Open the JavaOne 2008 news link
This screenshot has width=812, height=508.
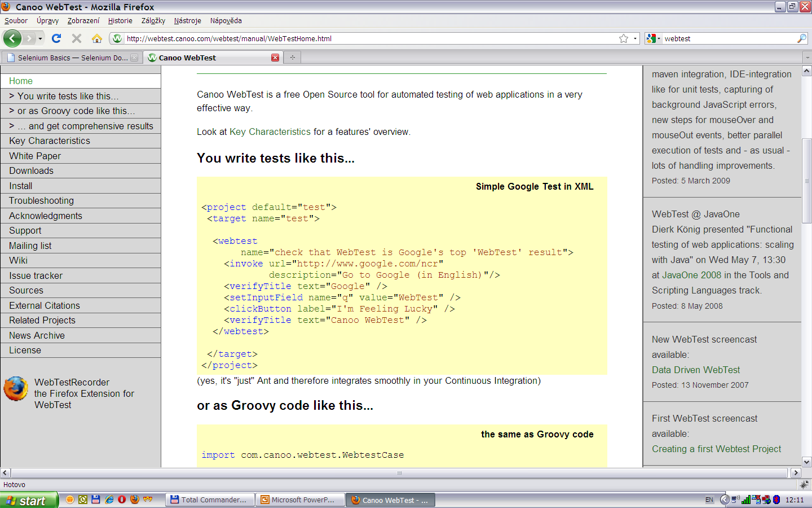pos(691,275)
